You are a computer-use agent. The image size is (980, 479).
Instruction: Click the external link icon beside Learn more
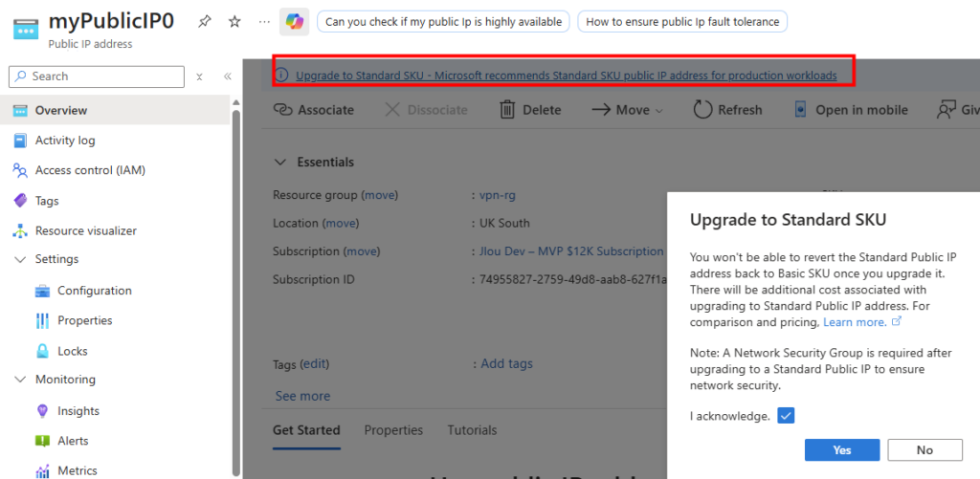pos(896,321)
